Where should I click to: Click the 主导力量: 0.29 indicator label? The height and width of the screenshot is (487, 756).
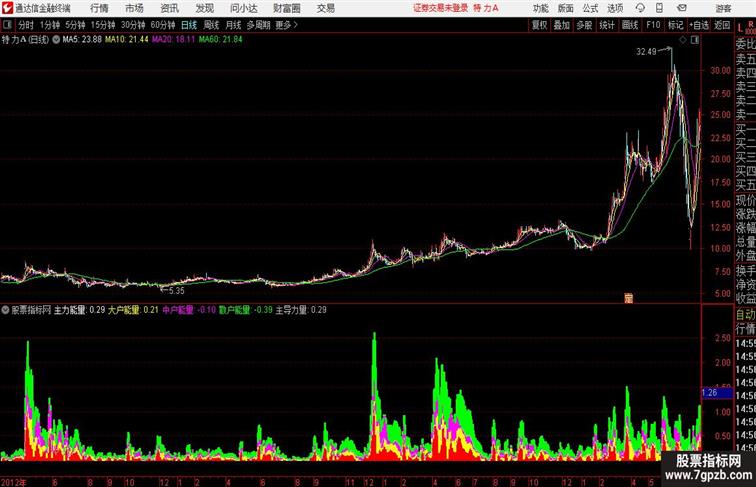301,310
